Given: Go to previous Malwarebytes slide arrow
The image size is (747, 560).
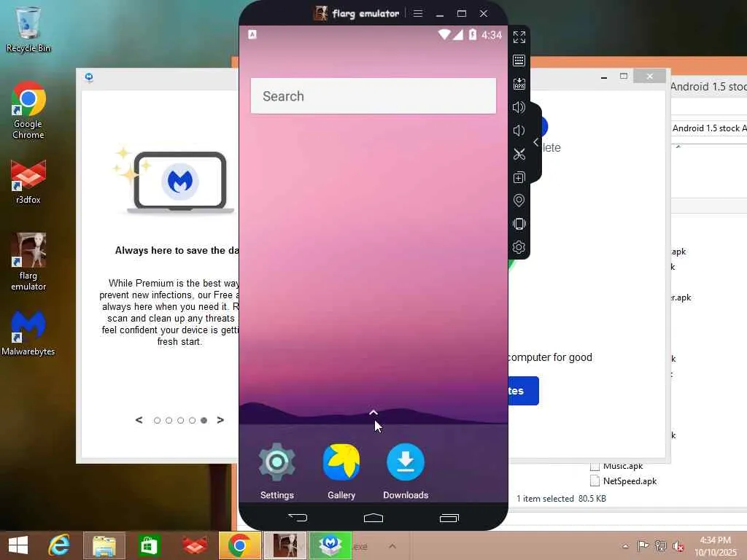Looking at the screenshot, I should pos(139,420).
